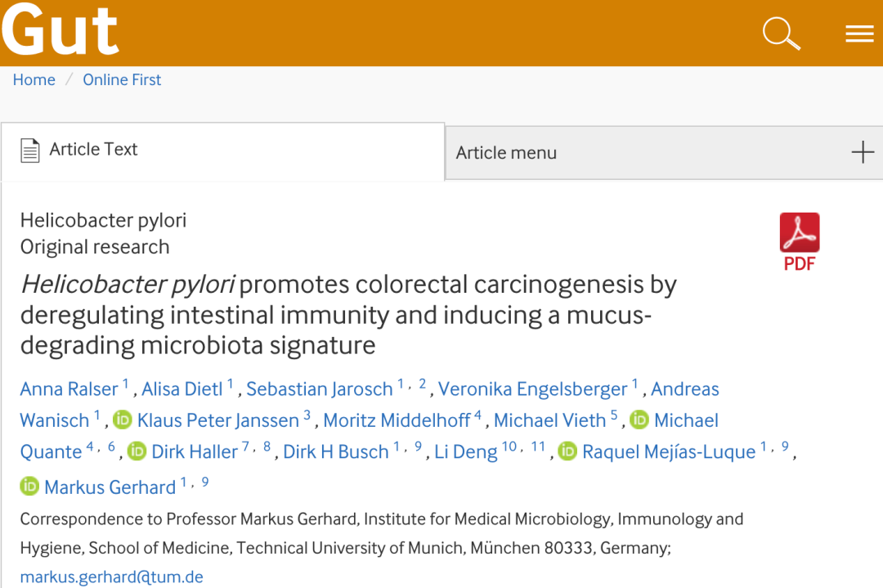Click ORCID icon before Michael Quante
The height and width of the screenshot is (588, 883).
[639, 420]
